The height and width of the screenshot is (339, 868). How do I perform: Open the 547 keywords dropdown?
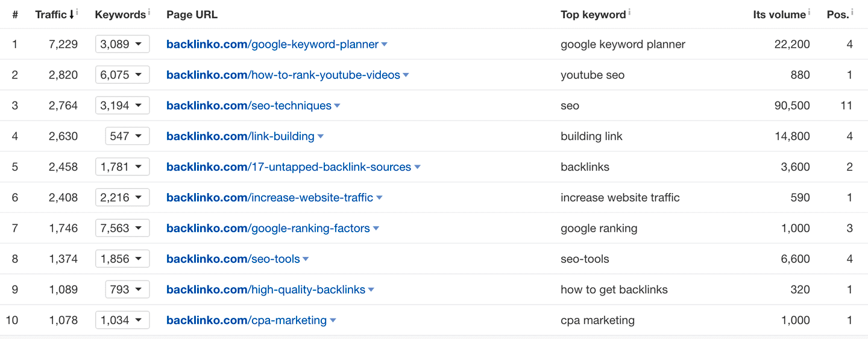127,136
